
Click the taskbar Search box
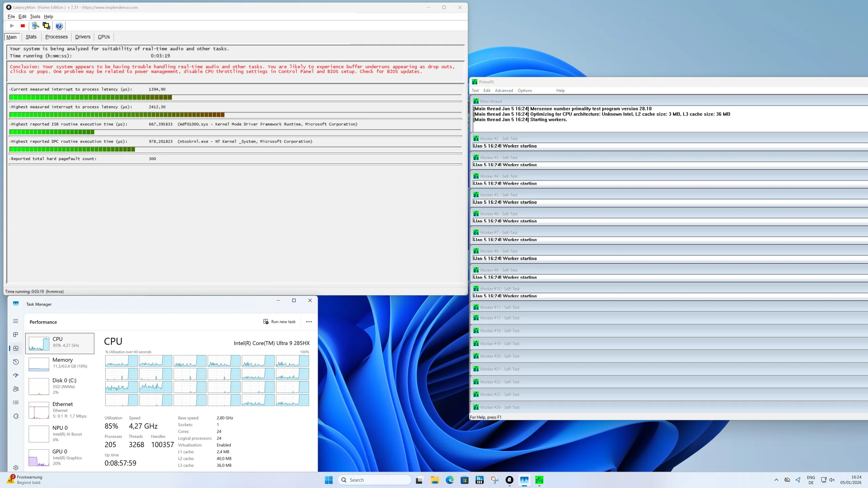click(x=375, y=480)
